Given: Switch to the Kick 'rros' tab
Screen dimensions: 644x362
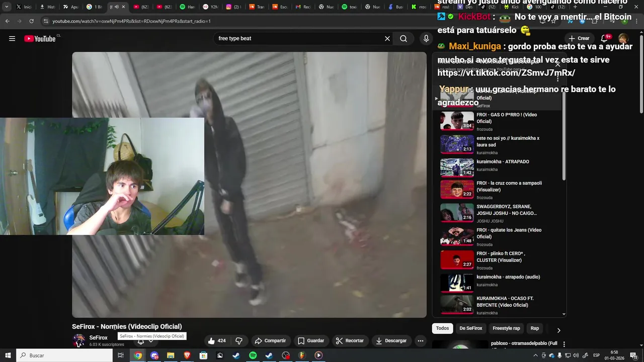Looking at the screenshot, I should (x=419, y=7).
